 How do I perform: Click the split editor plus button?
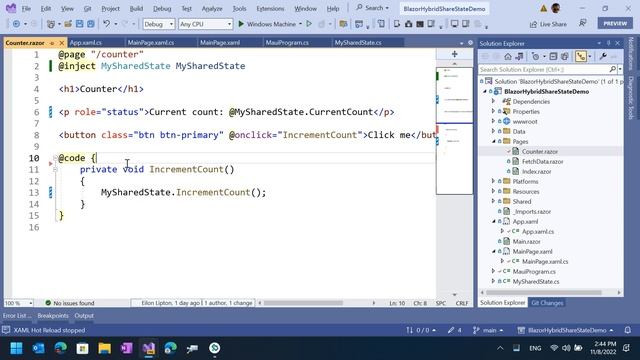454,54
